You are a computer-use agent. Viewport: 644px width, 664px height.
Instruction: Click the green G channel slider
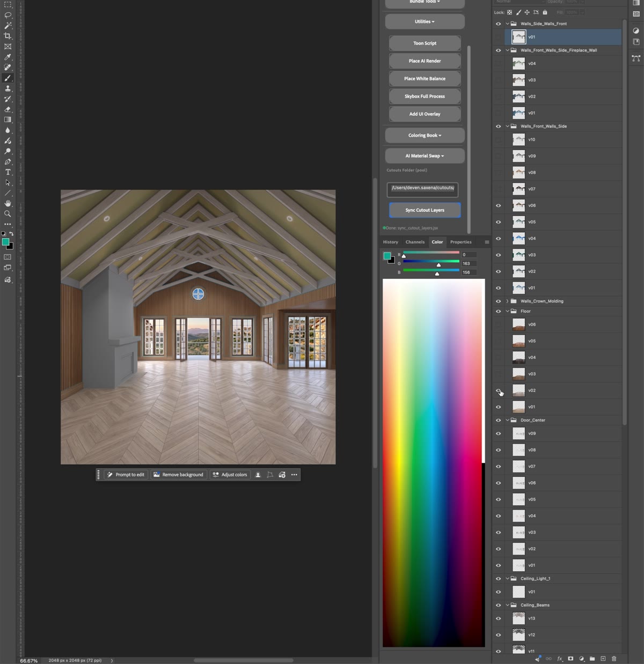coord(431,262)
